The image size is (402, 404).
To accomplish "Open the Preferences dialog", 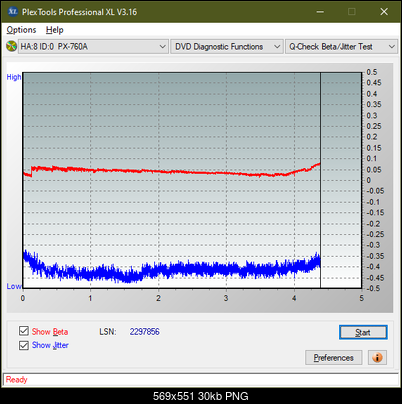I will pos(333,358).
